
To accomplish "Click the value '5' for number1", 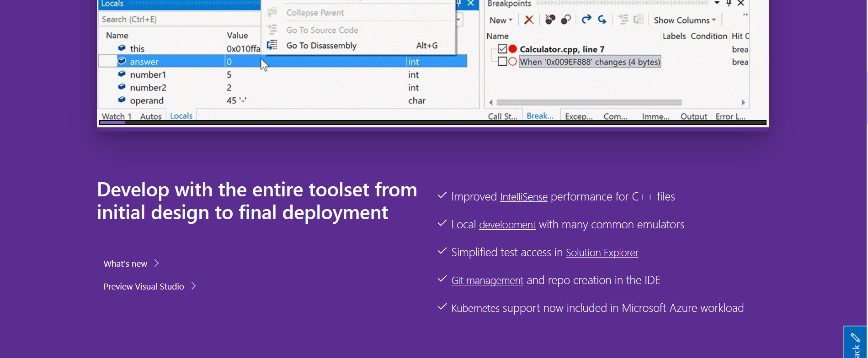I will (x=229, y=74).
